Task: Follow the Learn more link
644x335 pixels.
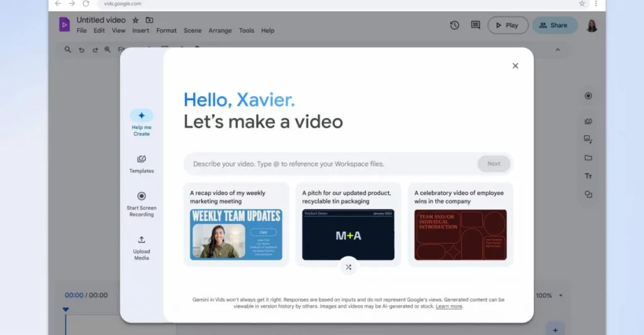Action: click(449, 307)
